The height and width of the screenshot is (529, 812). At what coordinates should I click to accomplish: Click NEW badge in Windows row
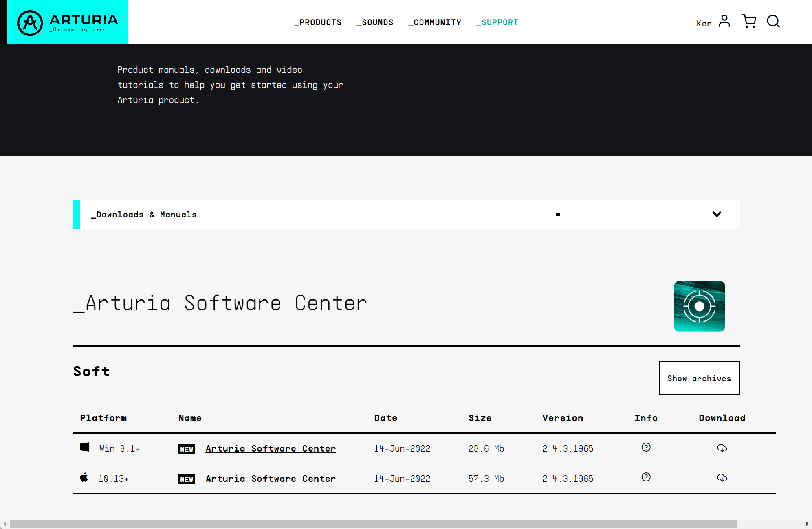tap(187, 449)
